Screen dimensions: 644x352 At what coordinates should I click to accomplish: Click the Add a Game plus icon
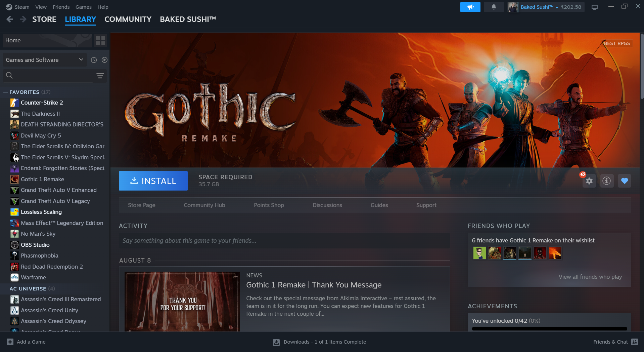click(x=10, y=342)
